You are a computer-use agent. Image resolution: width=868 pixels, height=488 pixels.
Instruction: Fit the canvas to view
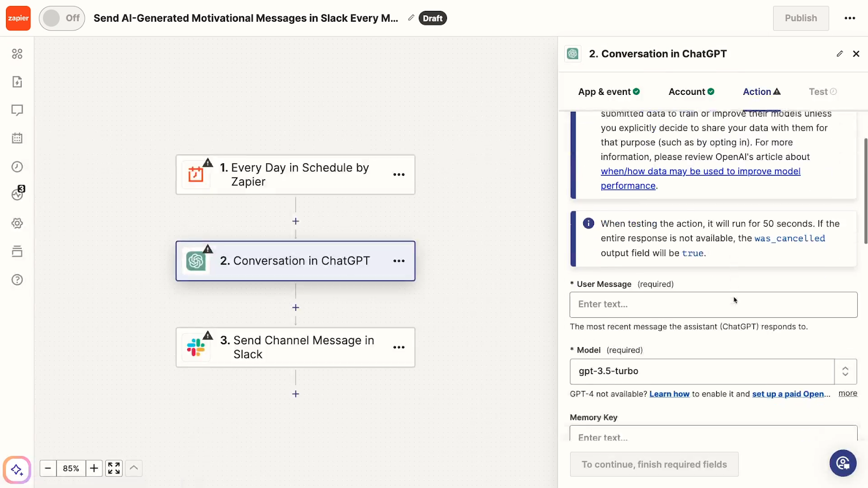tap(114, 468)
